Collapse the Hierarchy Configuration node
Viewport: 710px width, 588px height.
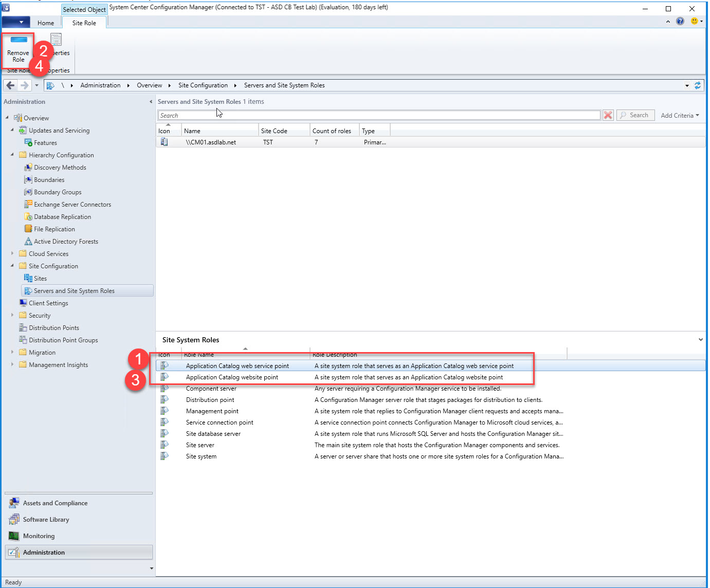click(12, 155)
